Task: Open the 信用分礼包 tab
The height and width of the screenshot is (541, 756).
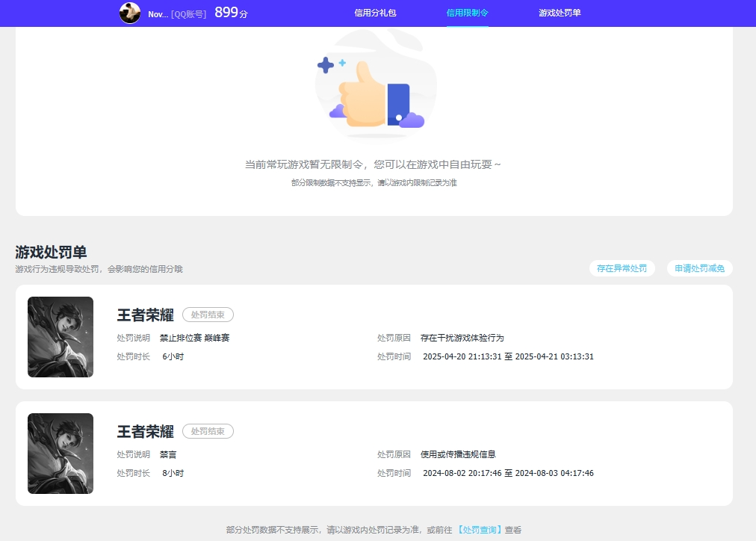Action: point(375,13)
